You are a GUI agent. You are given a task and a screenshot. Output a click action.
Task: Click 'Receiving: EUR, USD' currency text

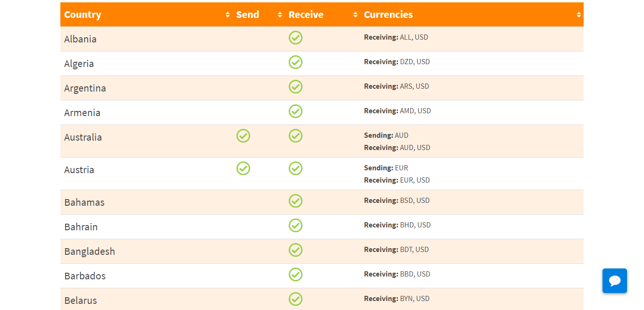(397, 180)
